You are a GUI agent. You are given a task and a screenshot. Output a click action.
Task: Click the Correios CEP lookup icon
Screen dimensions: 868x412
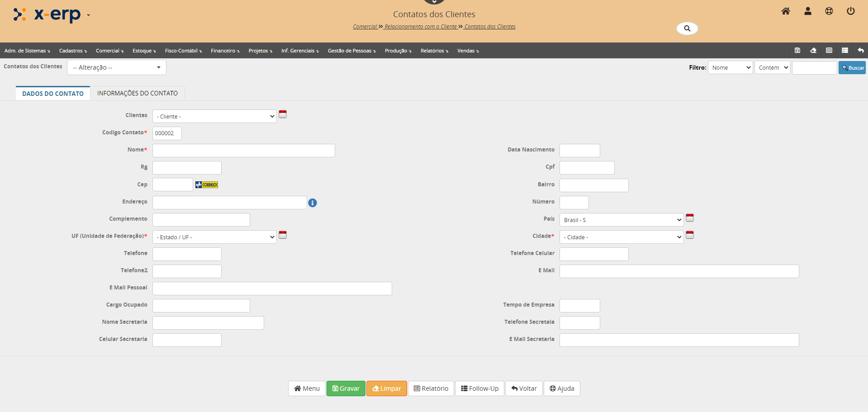207,185
